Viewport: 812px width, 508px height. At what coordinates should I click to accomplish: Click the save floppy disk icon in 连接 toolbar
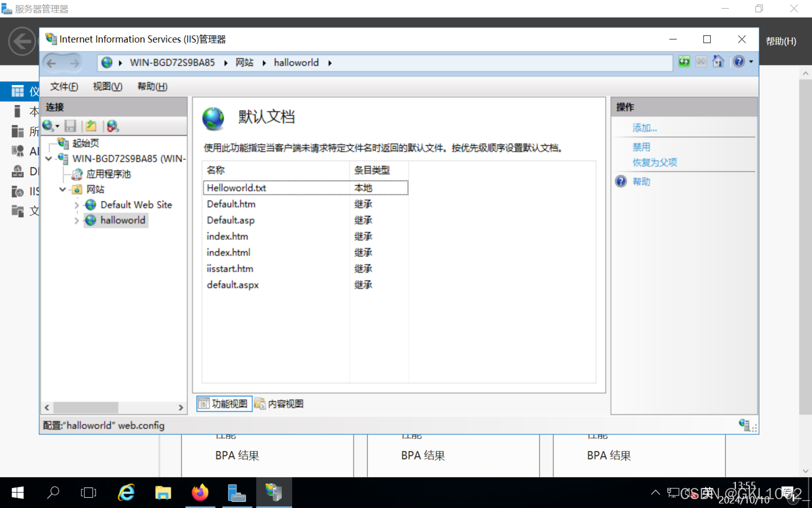tap(71, 126)
